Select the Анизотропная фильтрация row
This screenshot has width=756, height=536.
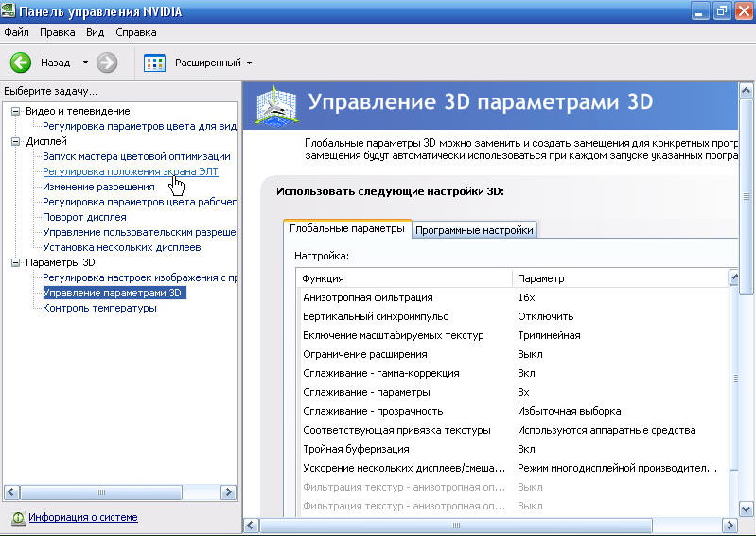pos(514,297)
